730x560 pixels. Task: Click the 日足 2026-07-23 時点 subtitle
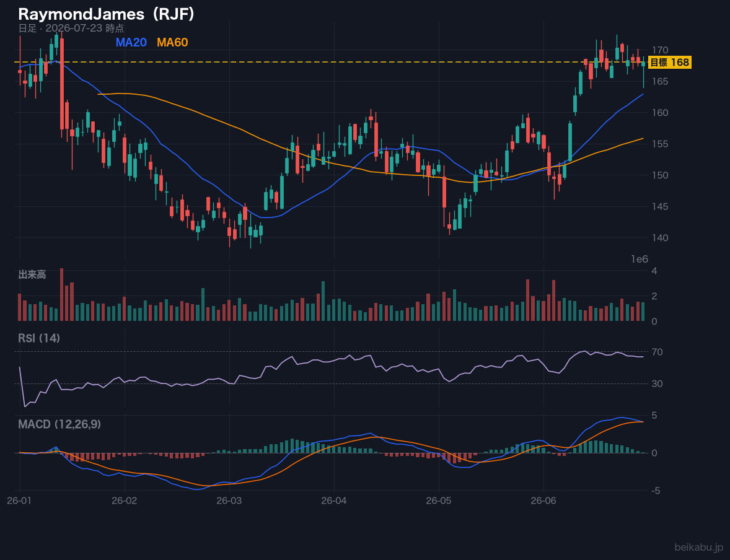coord(71,28)
